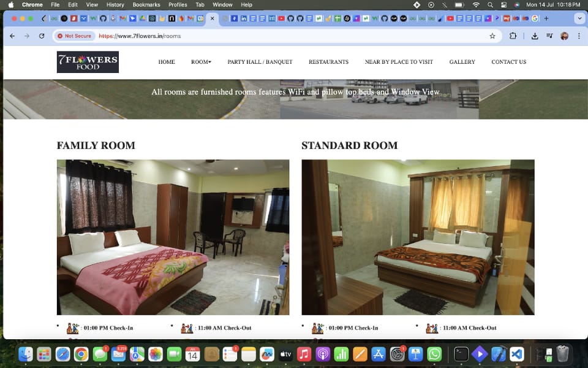Click the address bar URL

pos(140,36)
